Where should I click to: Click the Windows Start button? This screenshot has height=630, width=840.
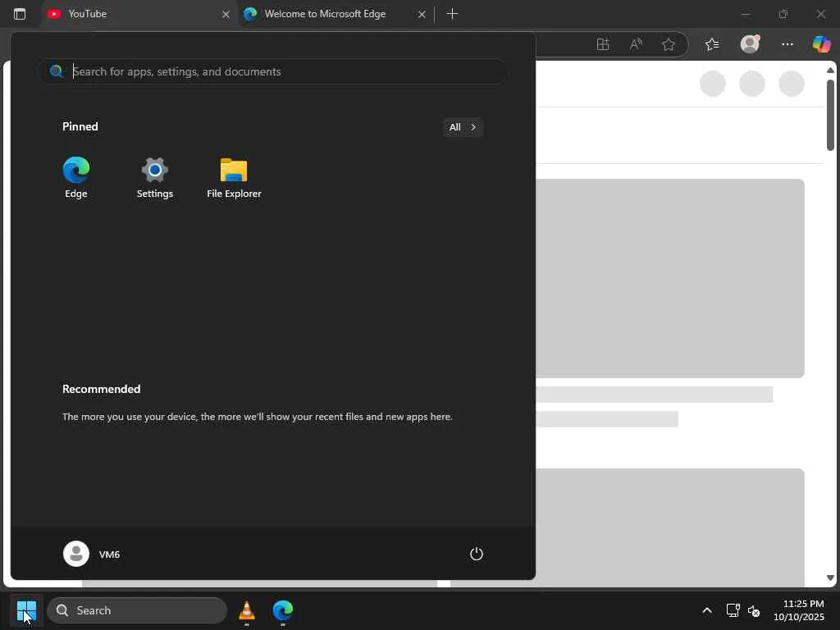pyautogui.click(x=26, y=610)
